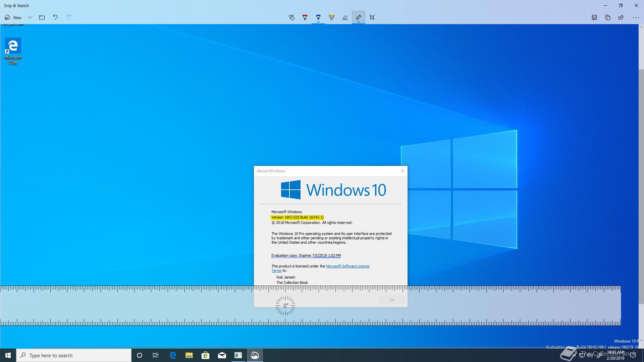
Task: Select the yellow Highlighter tool
Action: coord(332,17)
